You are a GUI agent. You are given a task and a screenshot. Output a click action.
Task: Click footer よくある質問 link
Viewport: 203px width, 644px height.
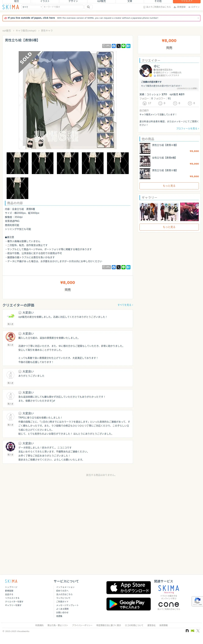[62, 609]
